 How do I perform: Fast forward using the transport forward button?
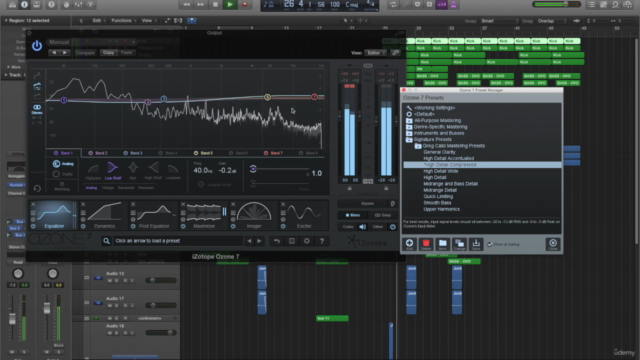[201, 4]
